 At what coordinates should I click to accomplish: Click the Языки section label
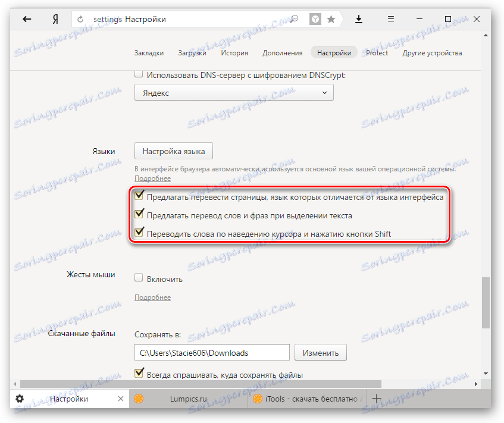(x=104, y=151)
